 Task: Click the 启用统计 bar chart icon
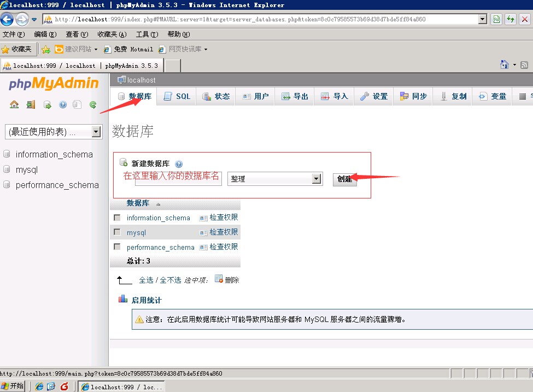[122, 299]
